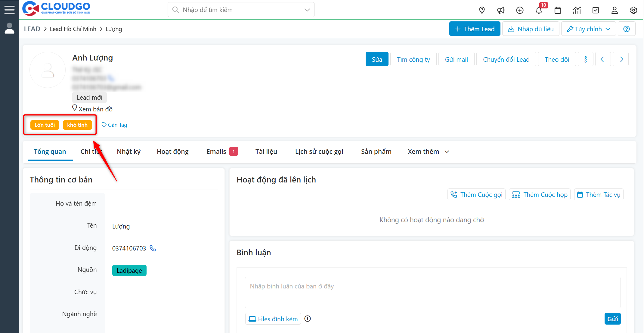The image size is (644, 333).
Task: Click the quick create plus-circle icon
Action: 520,10
